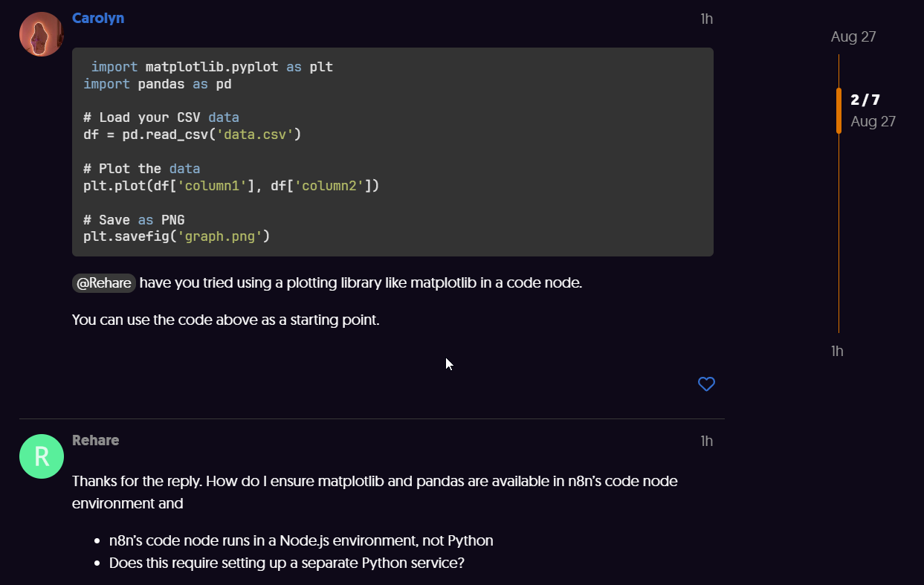Jump to latest post via timeline 1h
924x585 pixels.
[837, 351]
